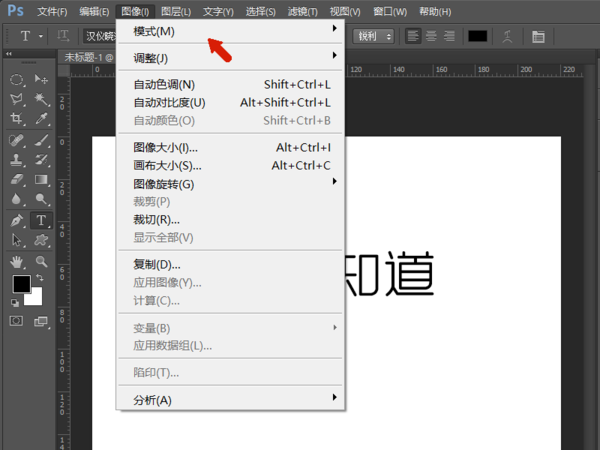Open the 图层(L) menu

[x=176, y=11]
